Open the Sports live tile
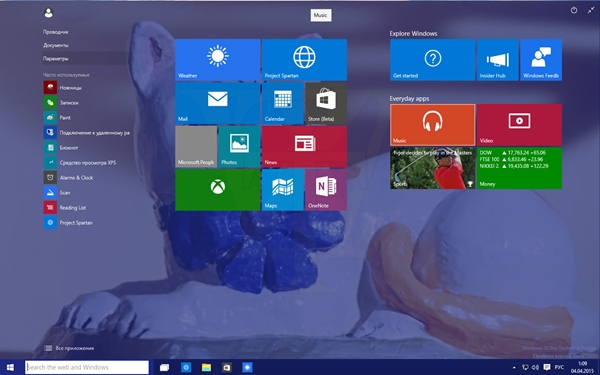600x375 pixels. [432, 168]
